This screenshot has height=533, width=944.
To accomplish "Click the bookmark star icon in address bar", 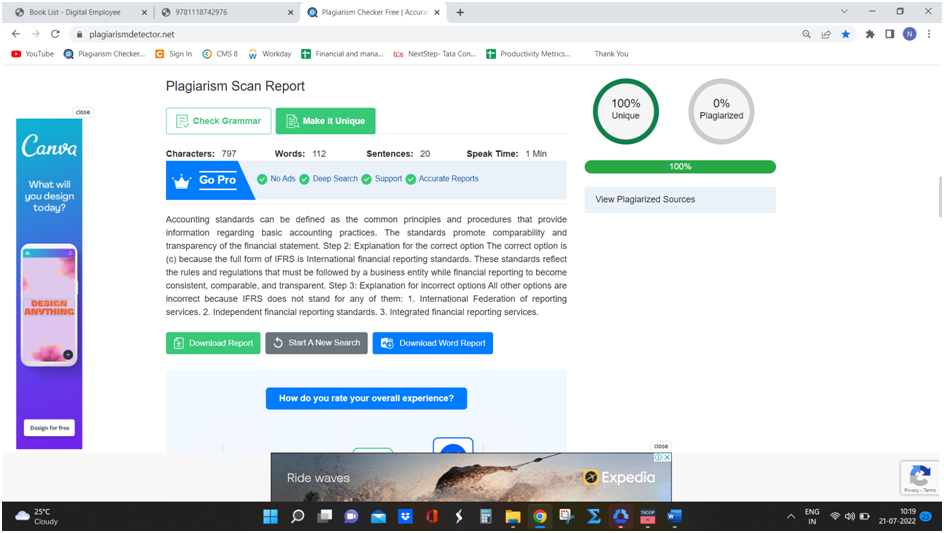I will coord(846,34).
